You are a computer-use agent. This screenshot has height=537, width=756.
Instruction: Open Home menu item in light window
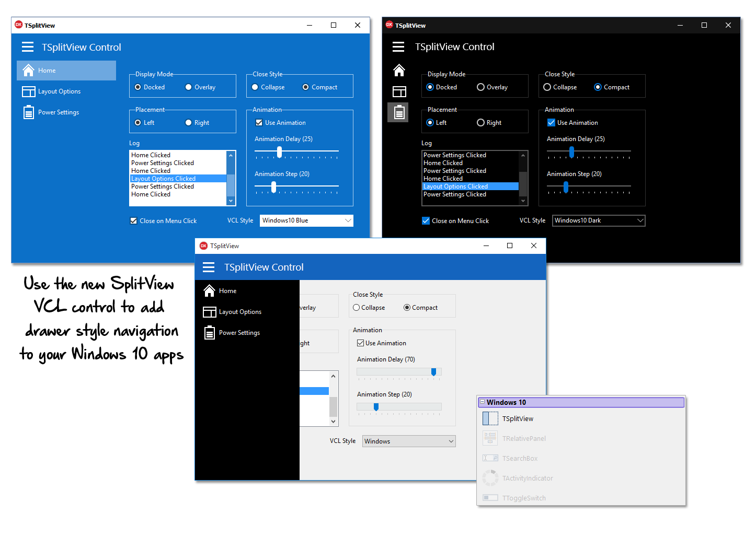click(247, 291)
